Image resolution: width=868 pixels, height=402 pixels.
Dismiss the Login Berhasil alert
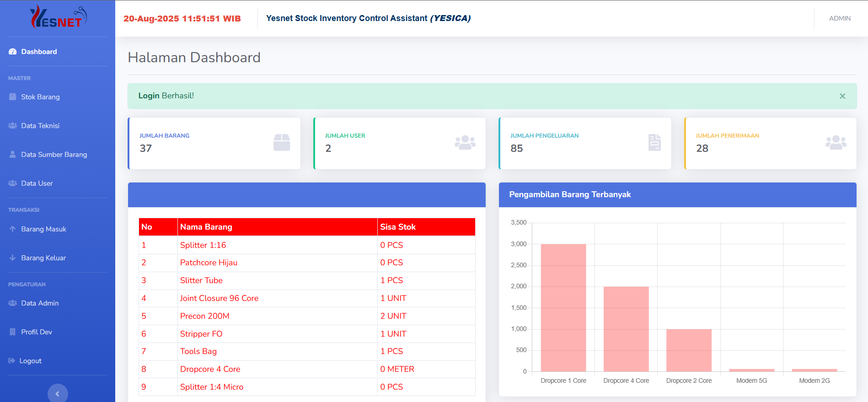(x=842, y=96)
